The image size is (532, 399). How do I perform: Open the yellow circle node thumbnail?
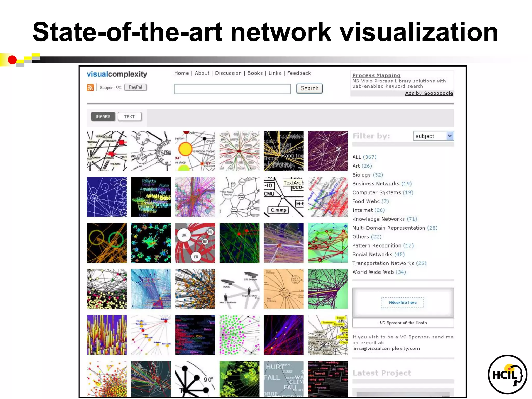point(195,151)
